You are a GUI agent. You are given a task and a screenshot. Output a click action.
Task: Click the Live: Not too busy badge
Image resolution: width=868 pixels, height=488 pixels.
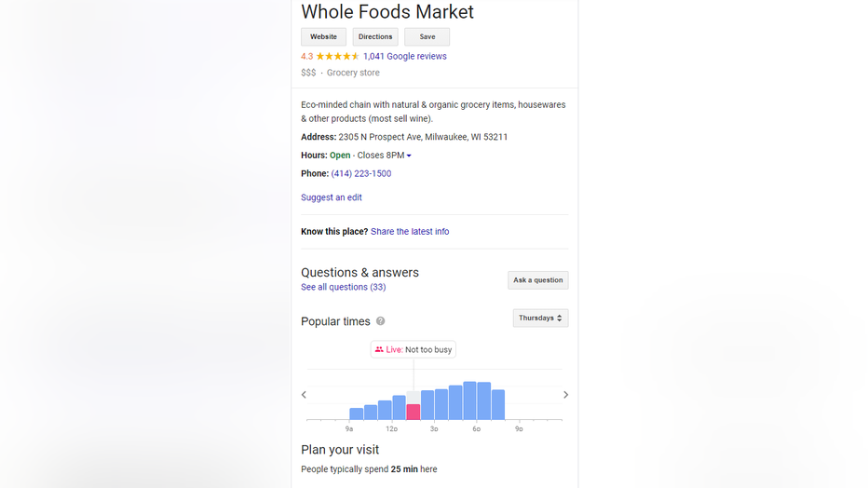pyautogui.click(x=413, y=349)
